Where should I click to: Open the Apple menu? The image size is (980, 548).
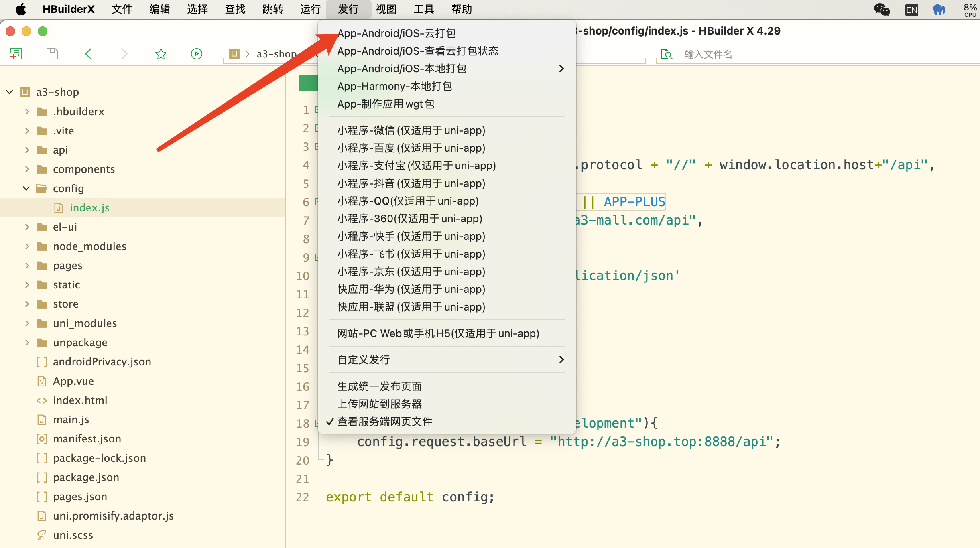point(21,9)
